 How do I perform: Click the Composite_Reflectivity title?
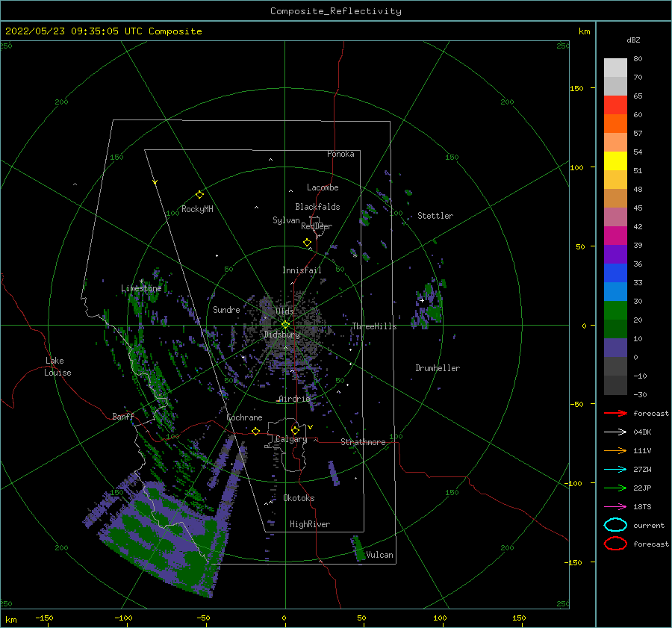coord(336,11)
